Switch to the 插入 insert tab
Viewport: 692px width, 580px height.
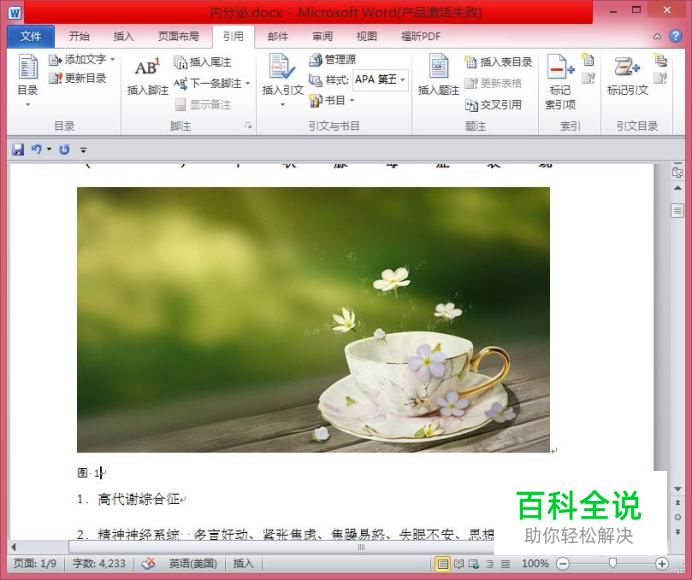tap(124, 36)
